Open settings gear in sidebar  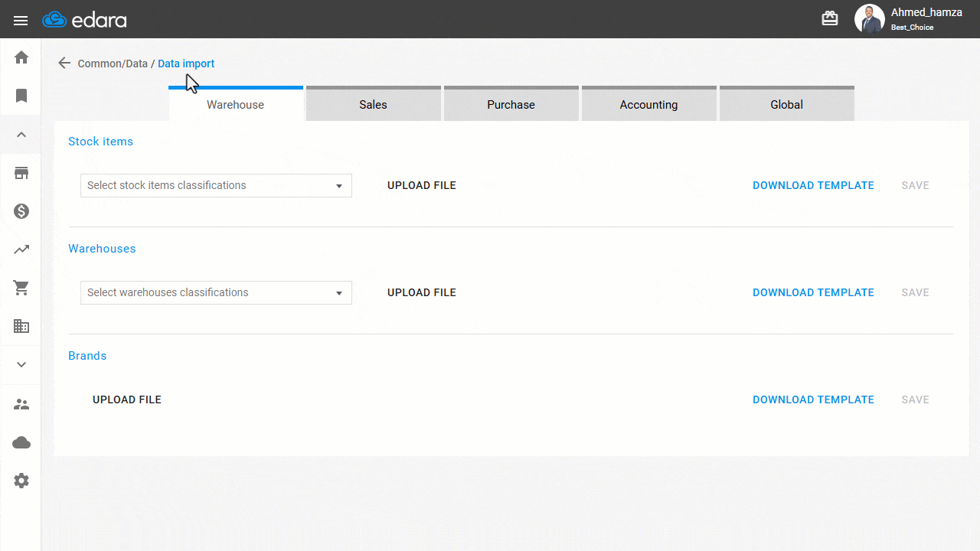pos(21,481)
